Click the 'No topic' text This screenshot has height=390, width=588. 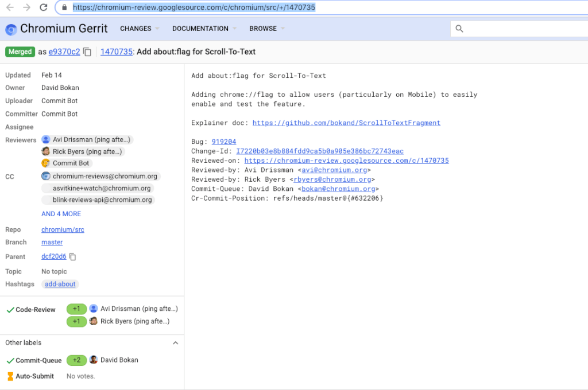pos(54,271)
